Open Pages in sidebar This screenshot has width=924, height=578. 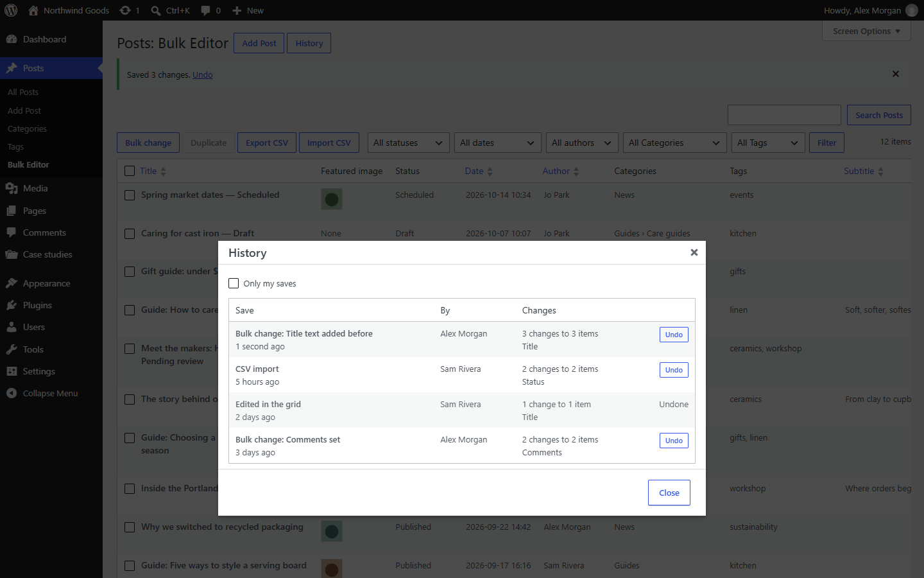pyautogui.click(x=51, y=211)
